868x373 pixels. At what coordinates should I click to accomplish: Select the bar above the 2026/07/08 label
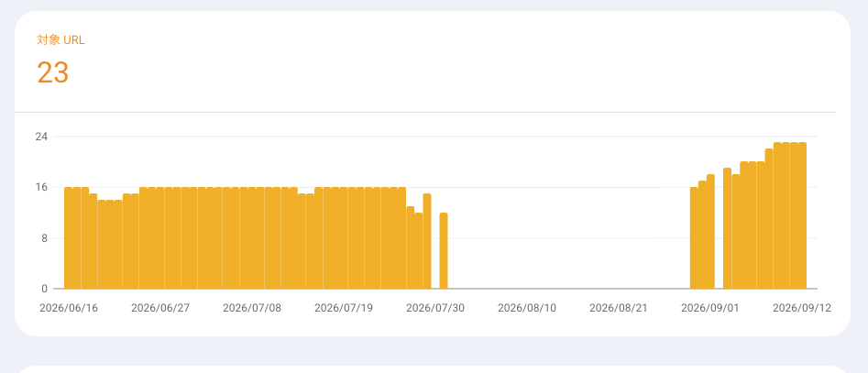[x=252, y=238]
